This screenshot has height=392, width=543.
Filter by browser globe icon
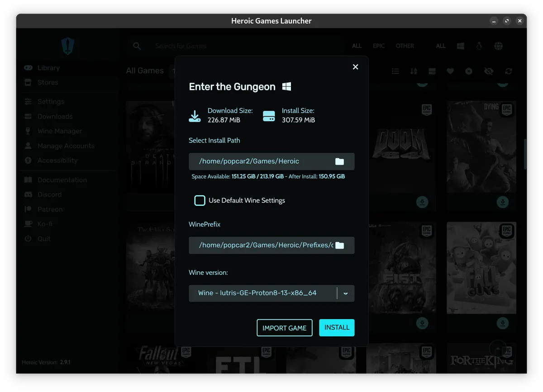[x=498, y=46]
